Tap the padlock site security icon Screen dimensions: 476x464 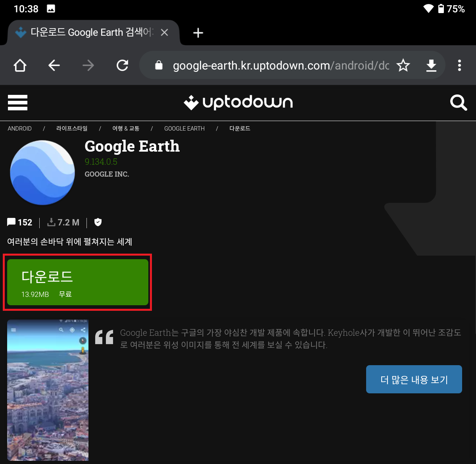pyautogui.click(x=159, y=65)
